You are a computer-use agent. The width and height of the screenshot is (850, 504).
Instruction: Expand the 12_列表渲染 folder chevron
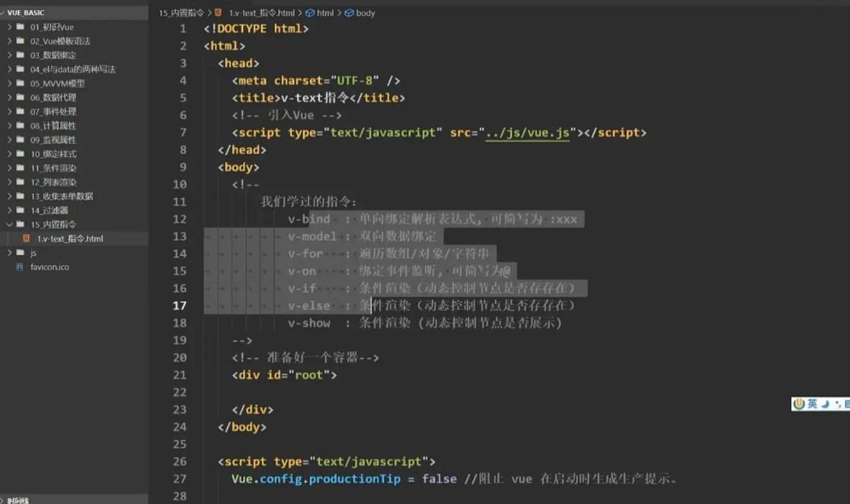9,181
